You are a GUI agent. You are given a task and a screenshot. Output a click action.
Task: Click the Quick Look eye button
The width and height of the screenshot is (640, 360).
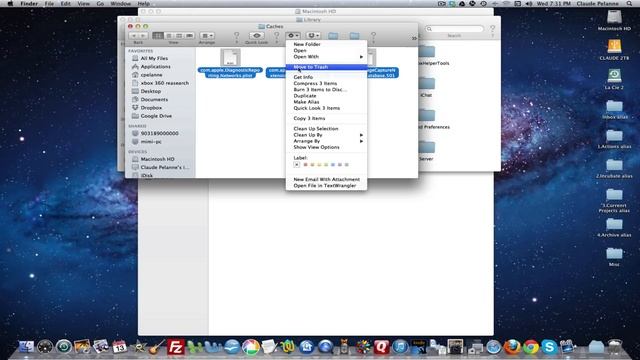[256, 36]
